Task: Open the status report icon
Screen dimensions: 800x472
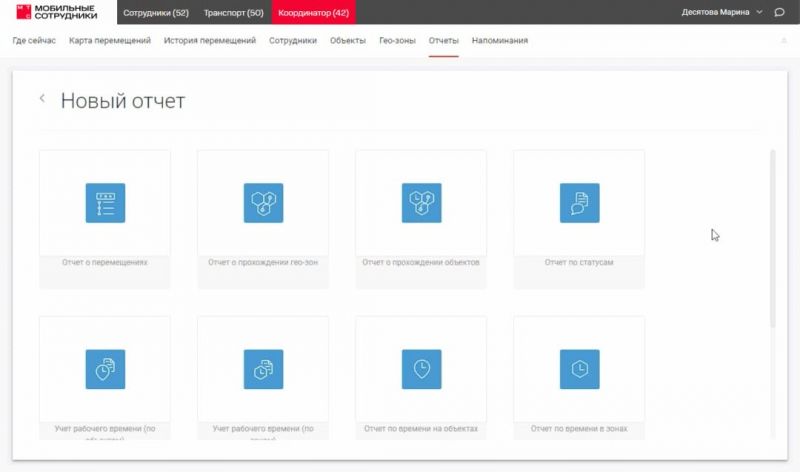Action: (x=579, y=203)
